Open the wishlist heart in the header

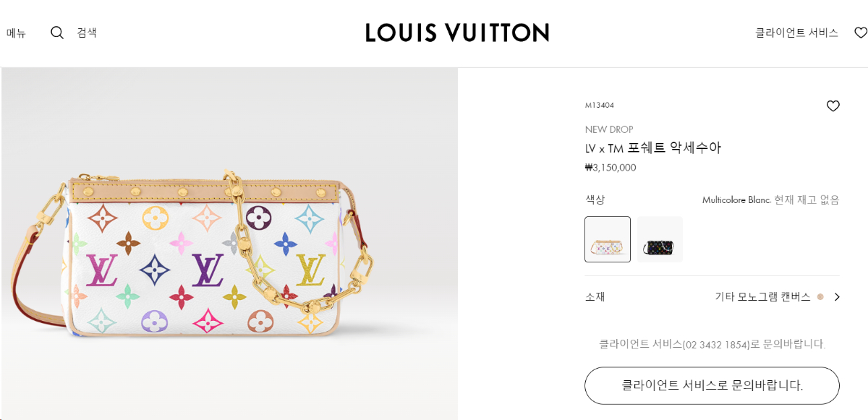point(861,33)
